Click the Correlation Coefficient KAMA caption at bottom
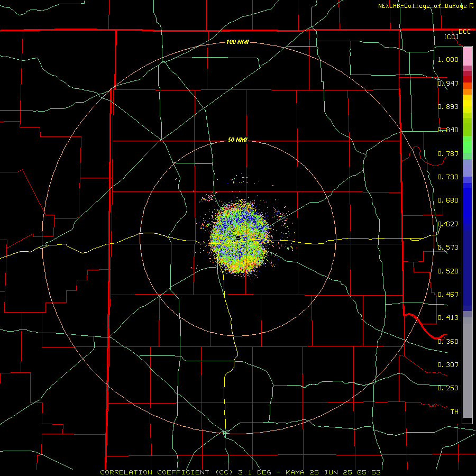The image size is (476, 476). (x=240, y=472)
